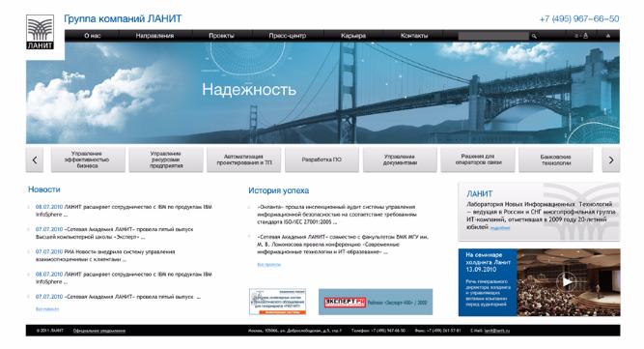Show next service categories with right arrow
644x349 pixels.
point(611,160)
